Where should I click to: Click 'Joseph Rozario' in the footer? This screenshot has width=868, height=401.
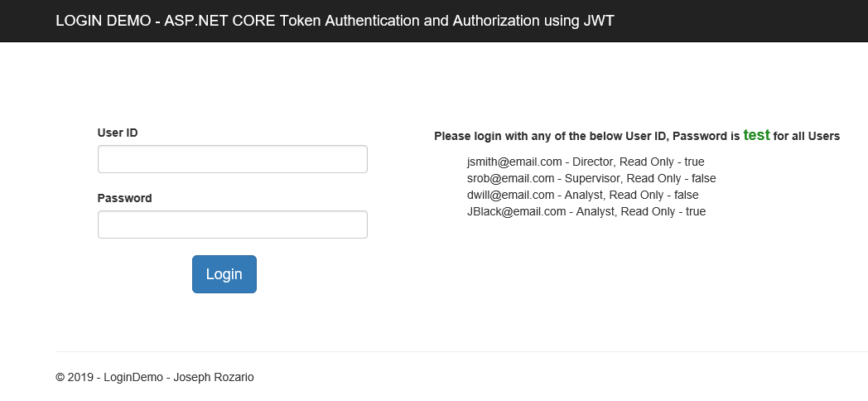pyautogui.click(x=214, y=377)
